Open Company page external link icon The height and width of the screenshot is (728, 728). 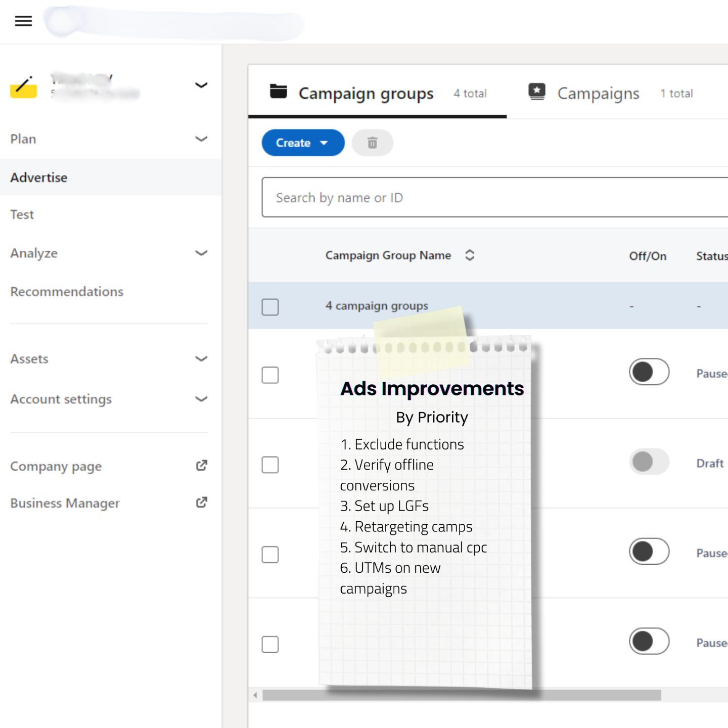pyautogui.click(x=201, y=466)
